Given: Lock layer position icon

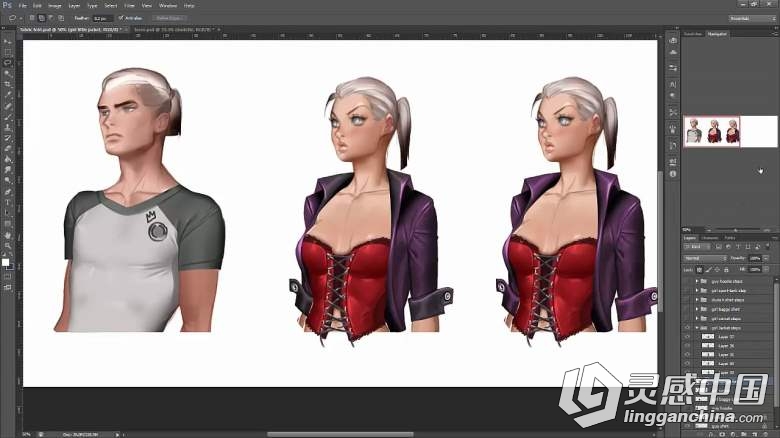Looking at the screenshot, I should click(717, 270).
